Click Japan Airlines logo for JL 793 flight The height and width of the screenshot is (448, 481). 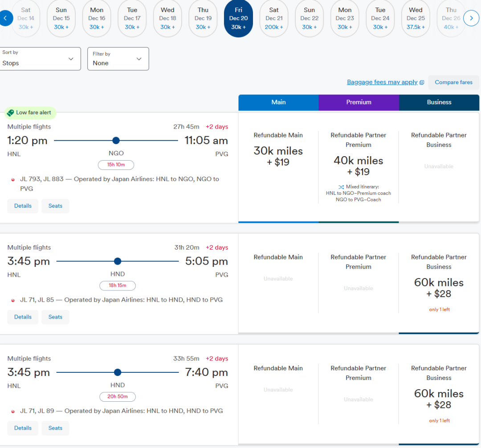coord(13,179)
